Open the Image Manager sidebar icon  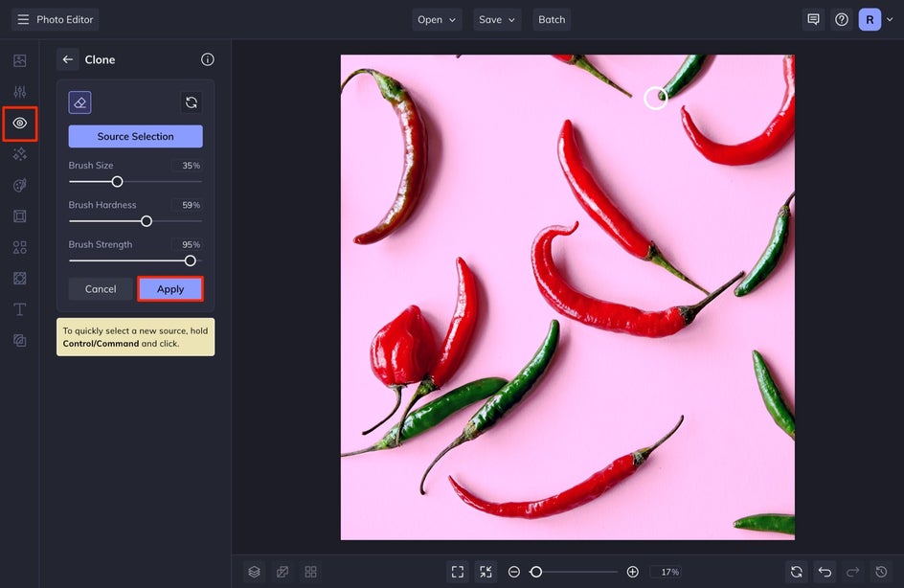[x=19, y=60]
